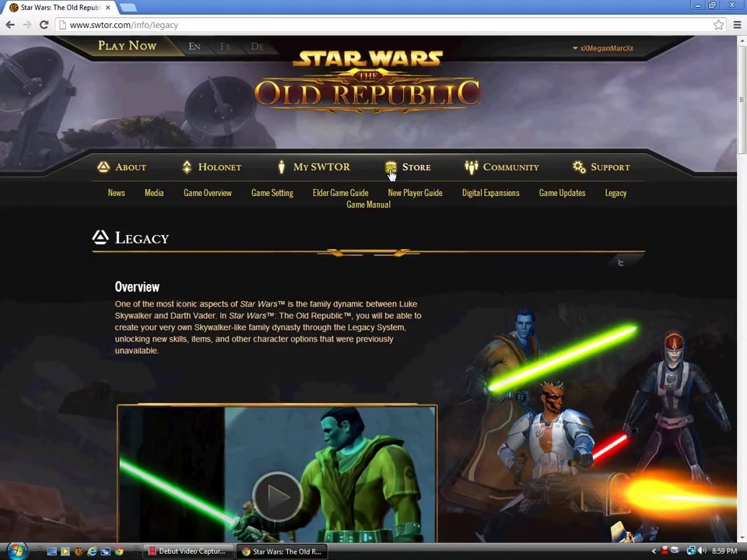Screen dimensions: 747x560
Task: Click the Store icon in navigation bar
Action: click(391, 166)
